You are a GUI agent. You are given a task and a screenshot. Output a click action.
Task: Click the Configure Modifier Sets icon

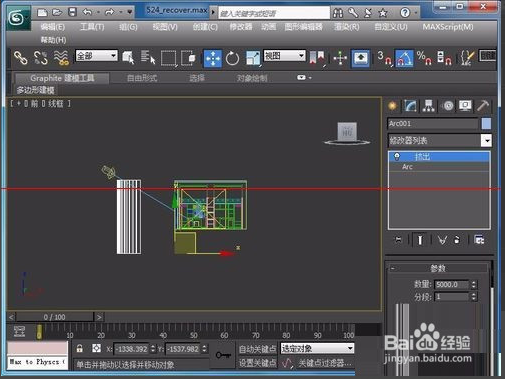[479, 240]
